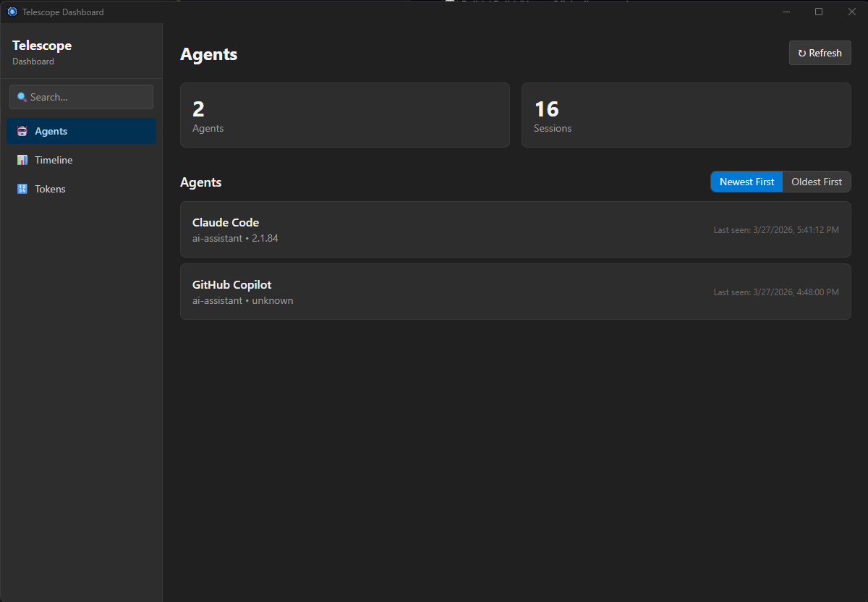Image resolution: width=868 pixels, height=602 pixels.
Task: Click the circular arrow icon on Refresh button
Action: click(802, 52)
